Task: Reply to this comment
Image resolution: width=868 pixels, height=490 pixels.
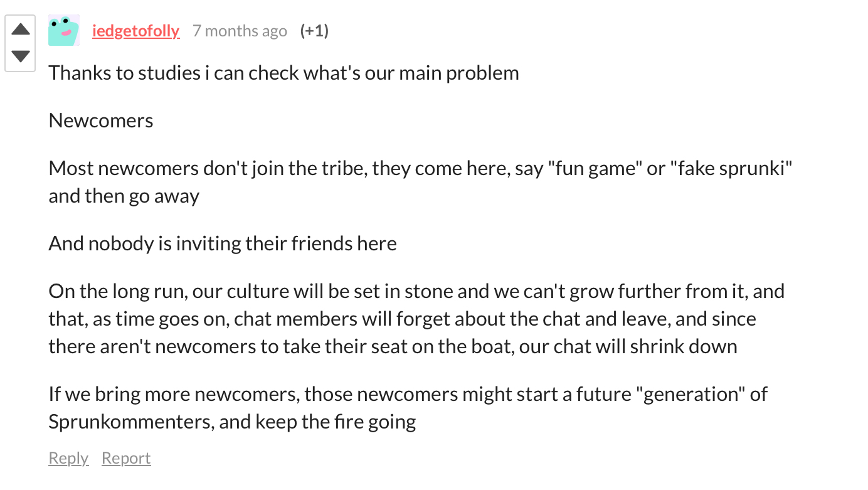Action: click(x=68, y=458)
